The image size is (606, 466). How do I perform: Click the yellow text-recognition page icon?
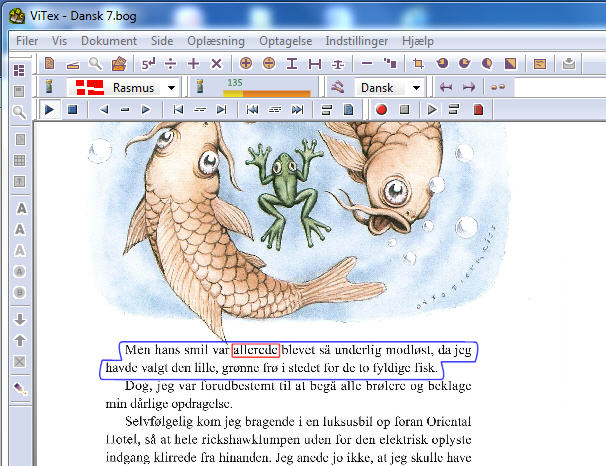coord(540,64)
